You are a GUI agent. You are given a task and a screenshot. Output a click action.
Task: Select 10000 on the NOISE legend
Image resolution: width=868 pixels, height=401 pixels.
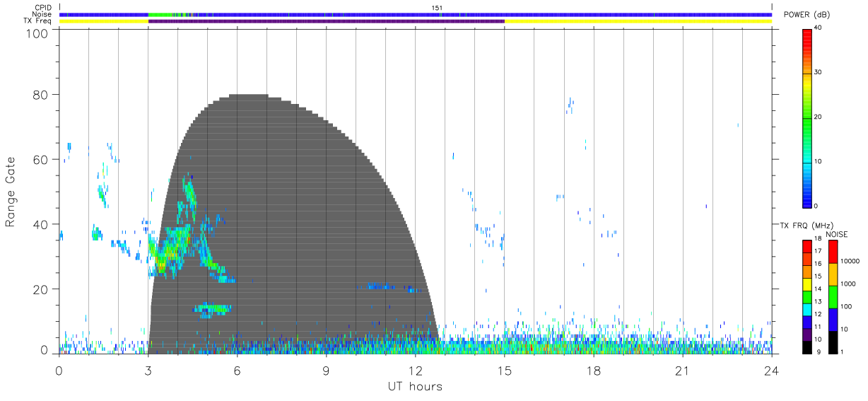pyautogui.click(x=850, y=261)
